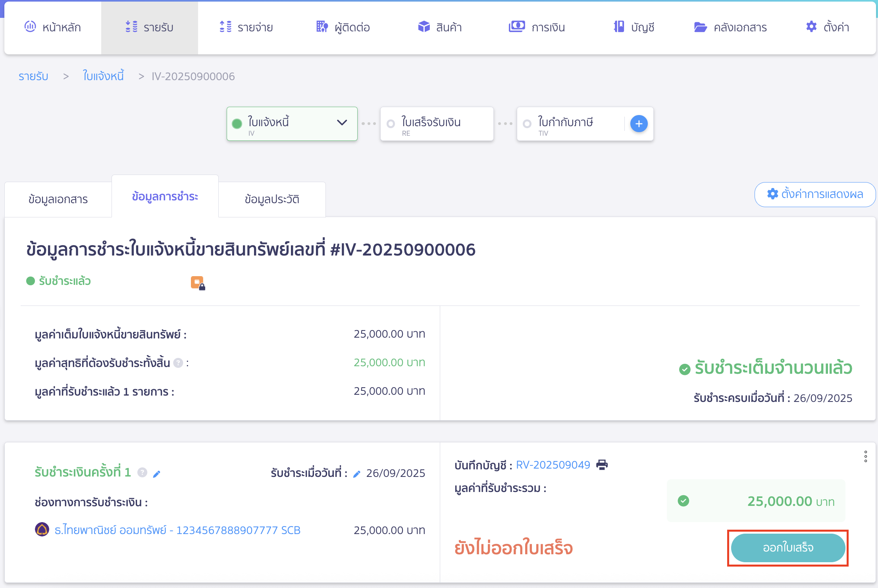Screen dimensions: 878x588
Task: Click the blue plus to create ใบกำกับภาษี
Action: (638, 123)
